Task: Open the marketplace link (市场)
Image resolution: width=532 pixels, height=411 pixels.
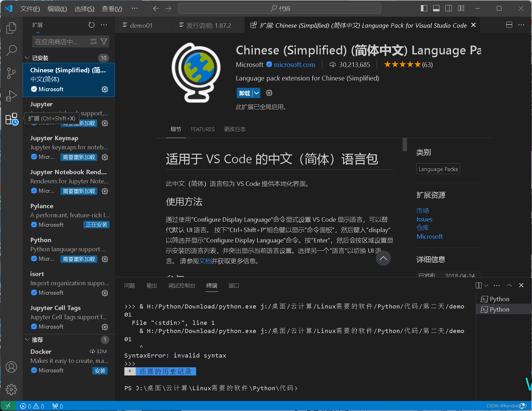Action: (x=423, y=210)
